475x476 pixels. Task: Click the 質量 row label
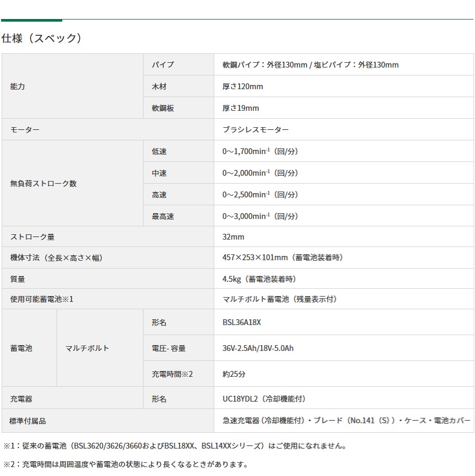point(108,279)
